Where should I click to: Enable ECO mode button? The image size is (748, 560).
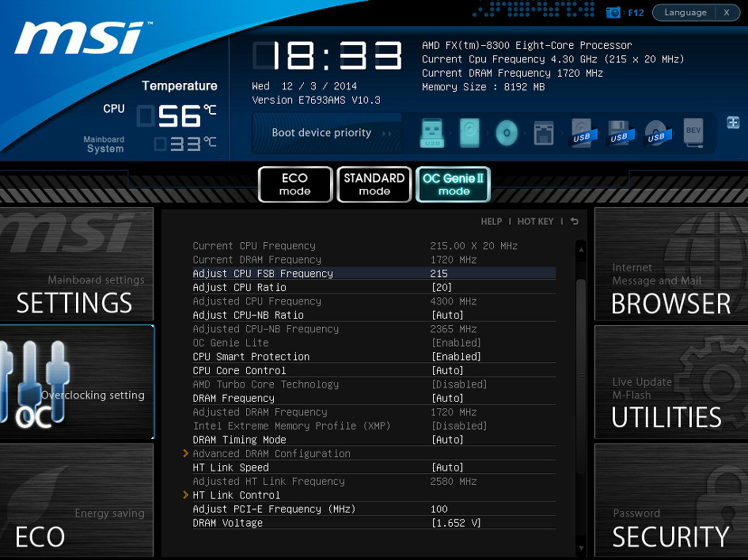[295, 184]
